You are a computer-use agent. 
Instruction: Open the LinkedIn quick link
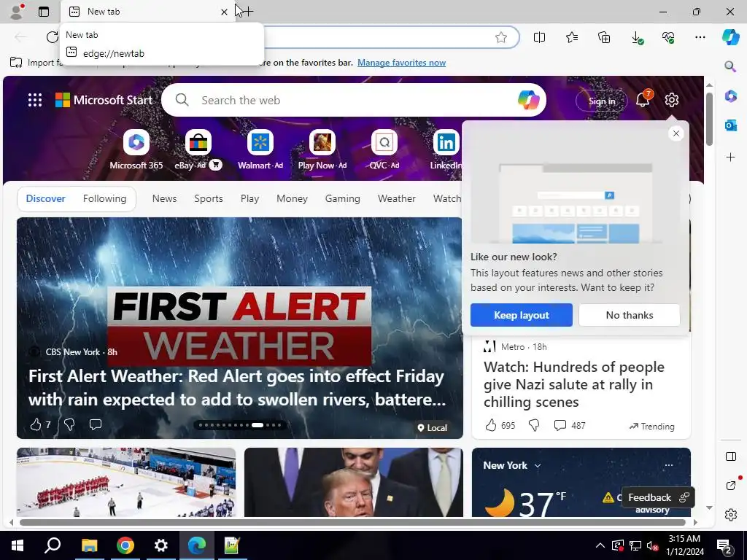click(x=446, y=149)
